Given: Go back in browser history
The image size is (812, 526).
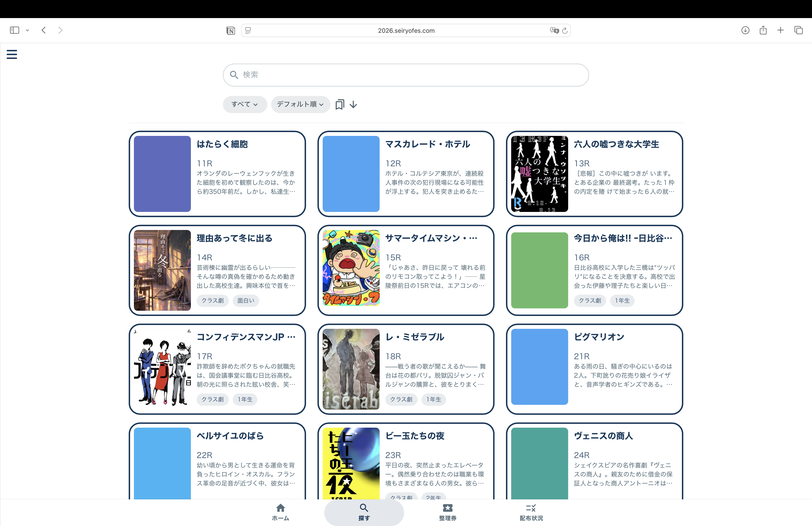Looking at the screenshot, I should tap(44, 30).
